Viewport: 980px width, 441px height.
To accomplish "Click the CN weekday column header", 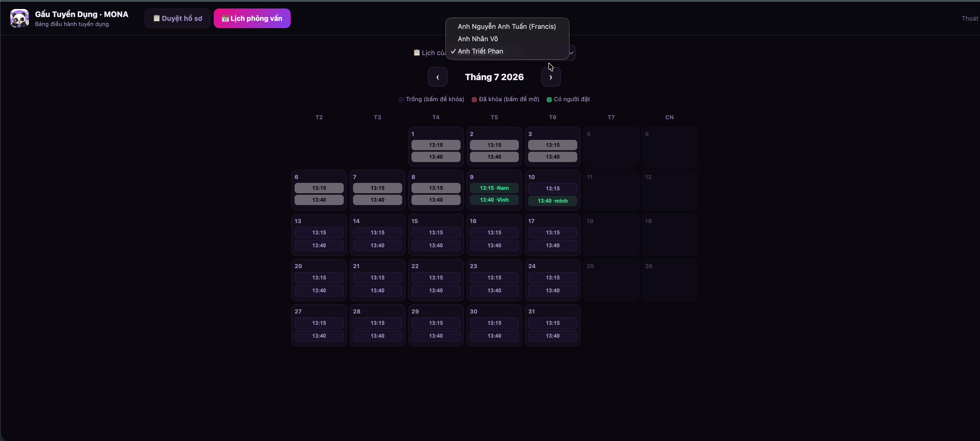I will [669, 117].
